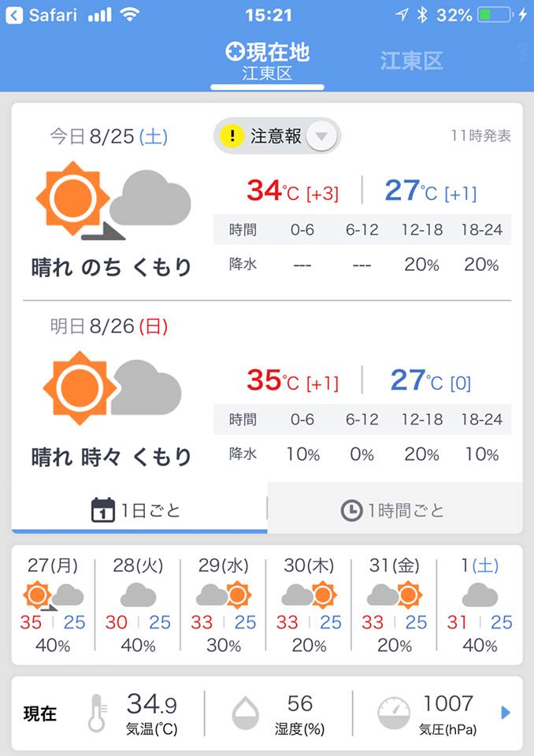This screenshot has height=756, width=534.
Task: Tap the barometer pressure gauge icon
Action: click(x=393, y=713)
